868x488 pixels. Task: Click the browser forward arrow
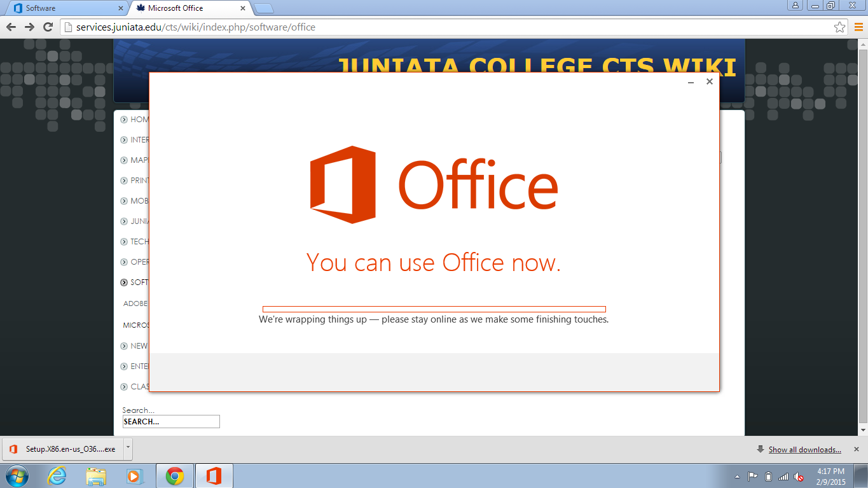(x=29, y=27)
